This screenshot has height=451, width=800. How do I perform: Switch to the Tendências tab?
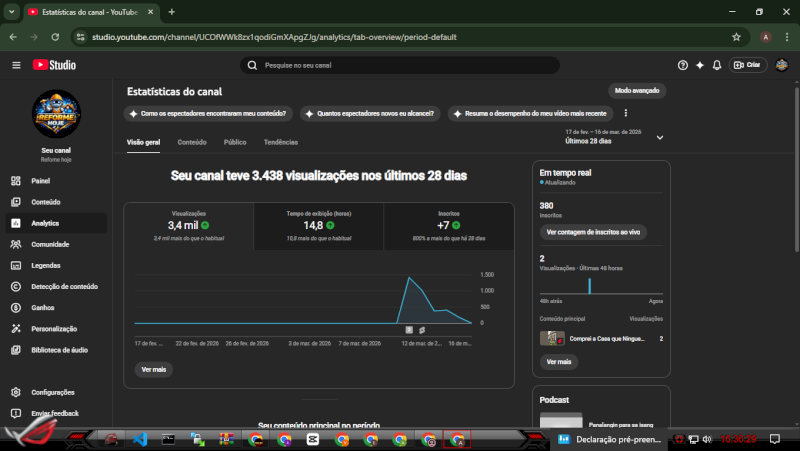[x=280, y=142]
